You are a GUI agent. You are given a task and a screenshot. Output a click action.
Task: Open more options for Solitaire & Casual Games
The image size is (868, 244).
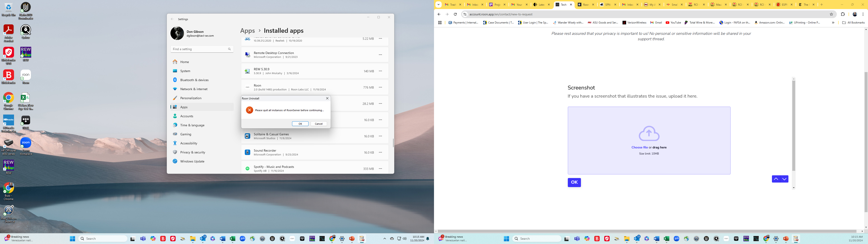coord(380,136)
